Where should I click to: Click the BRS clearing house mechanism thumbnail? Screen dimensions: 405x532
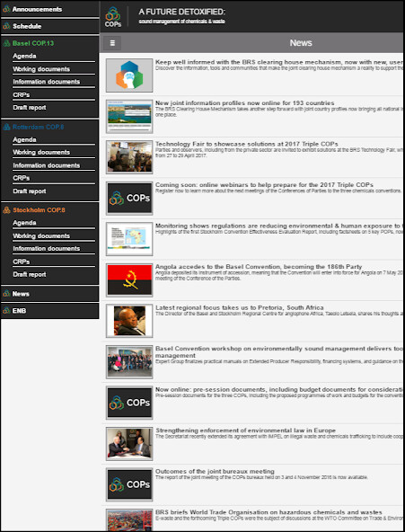(x=129, y=75)
